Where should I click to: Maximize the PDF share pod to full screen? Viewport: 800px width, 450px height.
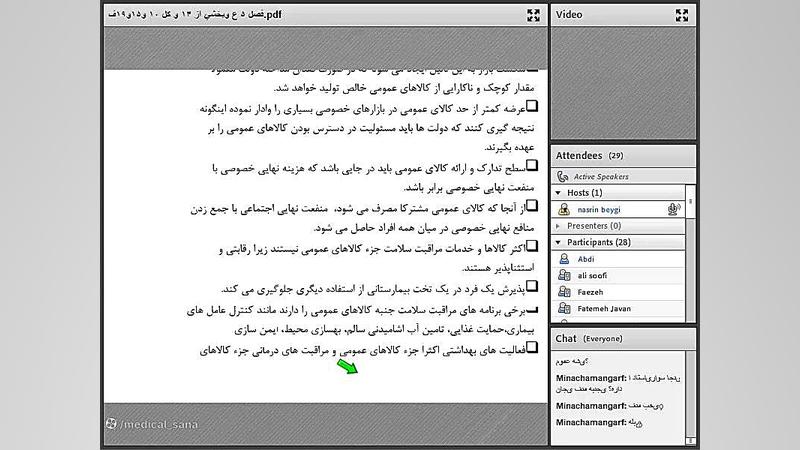tap(533, 15)
